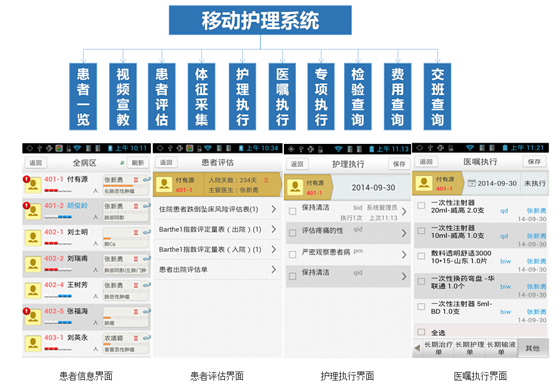Click the calendar icon before 2014-09-30
Image resolution: width=560 pixels, height=392 pixels.
(x=471, y=183)
